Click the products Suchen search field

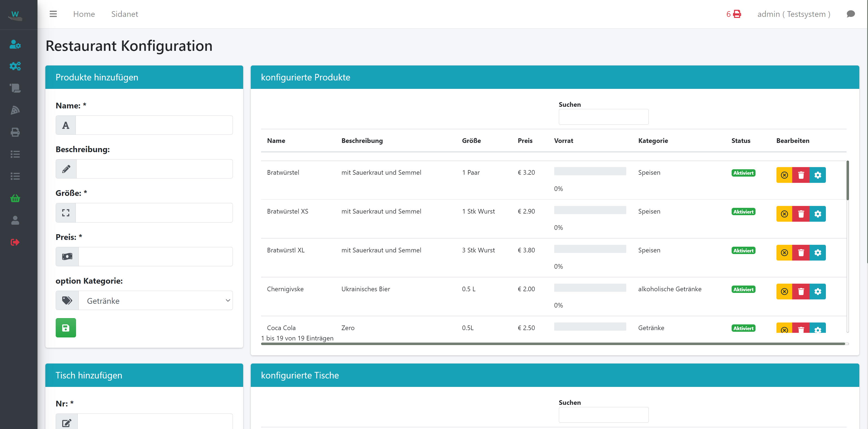pyautogui.click(x=603, y=117)
